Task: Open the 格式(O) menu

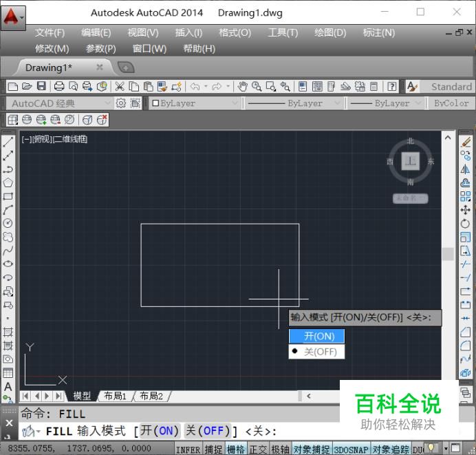Action: (x=235, y=32)
